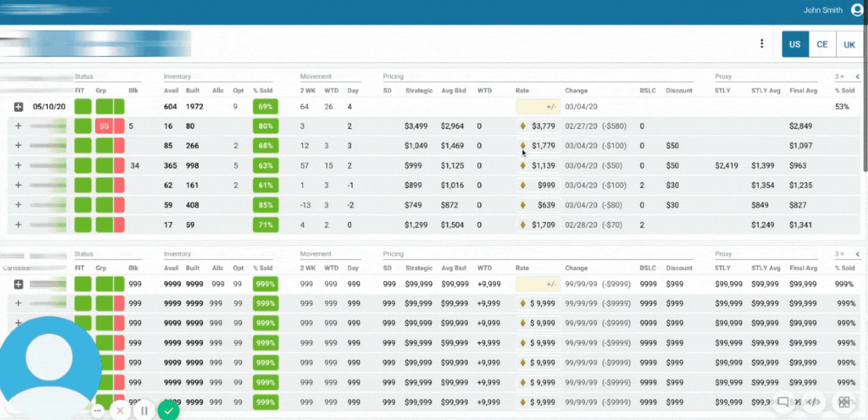Click the -13 two-week movement value

305,205
